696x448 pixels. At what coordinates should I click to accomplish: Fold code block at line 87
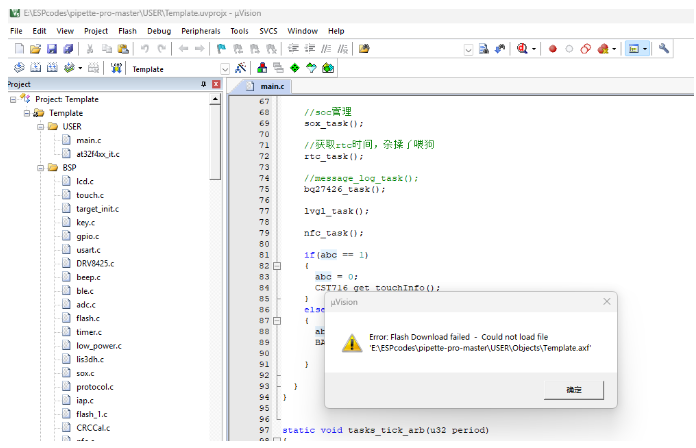coord(277,321)
